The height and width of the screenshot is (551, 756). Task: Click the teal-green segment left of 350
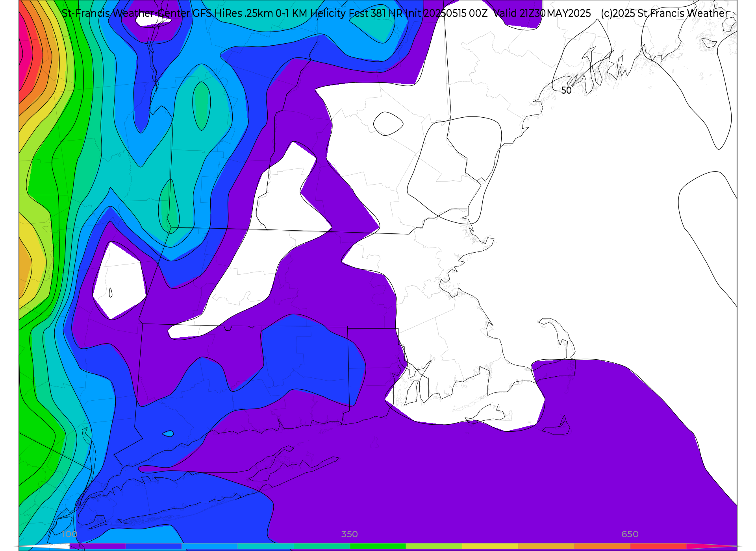tap(322, 546)
